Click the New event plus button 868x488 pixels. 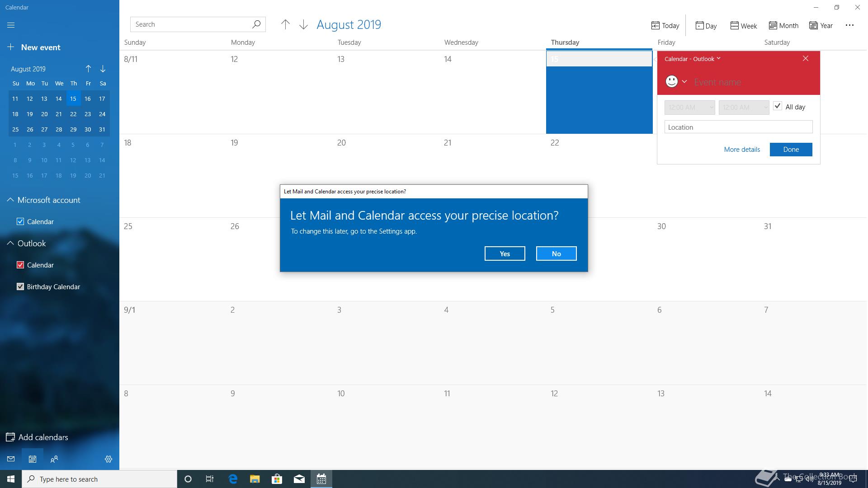(x=34, y=47)
